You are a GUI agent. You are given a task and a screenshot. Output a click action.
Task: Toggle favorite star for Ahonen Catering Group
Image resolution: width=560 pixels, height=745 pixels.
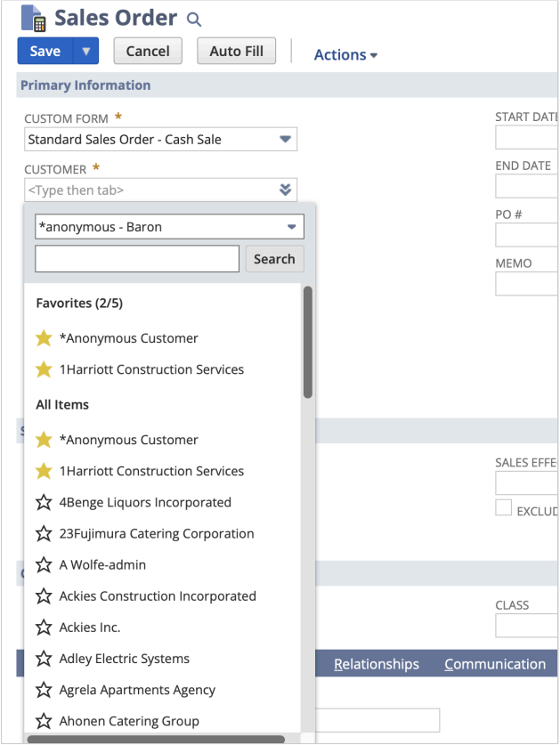[x=44, y=722]
